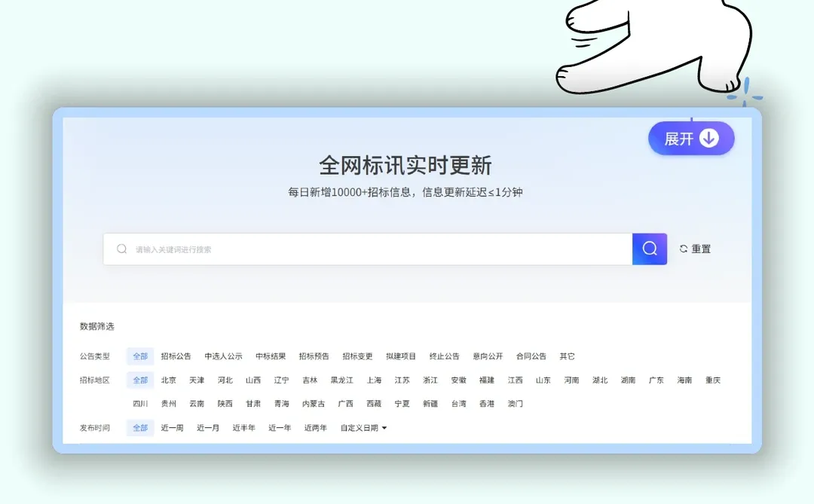Enable the 拟建项目 filter option
This screenshot has width=814, height=504.
(x=402, y=356)
